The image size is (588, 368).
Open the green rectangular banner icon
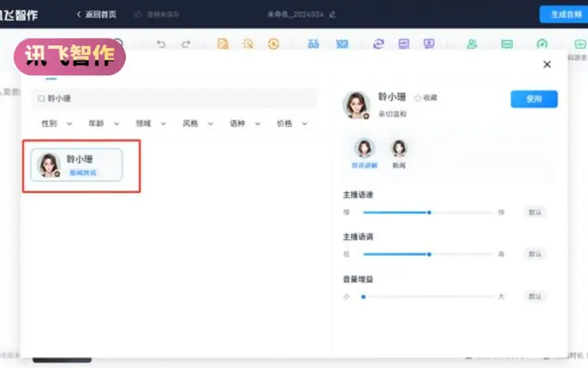507,44
